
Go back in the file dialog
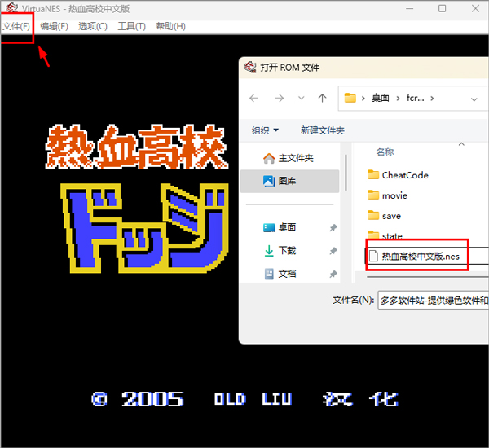click(x=253, y=99)
